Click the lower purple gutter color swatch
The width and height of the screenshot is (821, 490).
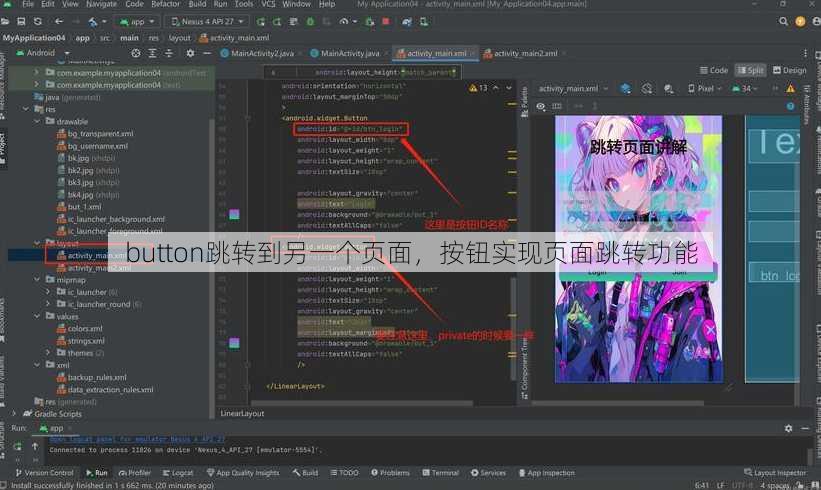(x=234, y=343)
